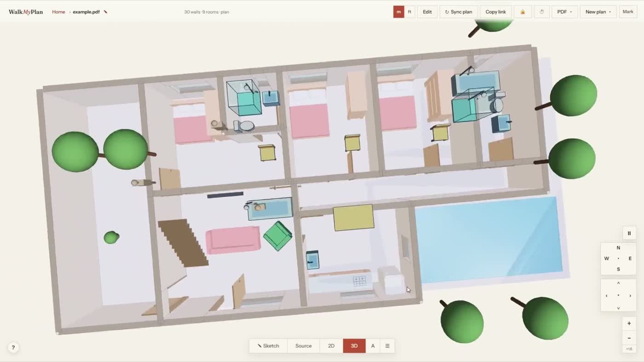Screen dimensions: 644x362
Task: Switch units to feet
Action: coord(409,12)
